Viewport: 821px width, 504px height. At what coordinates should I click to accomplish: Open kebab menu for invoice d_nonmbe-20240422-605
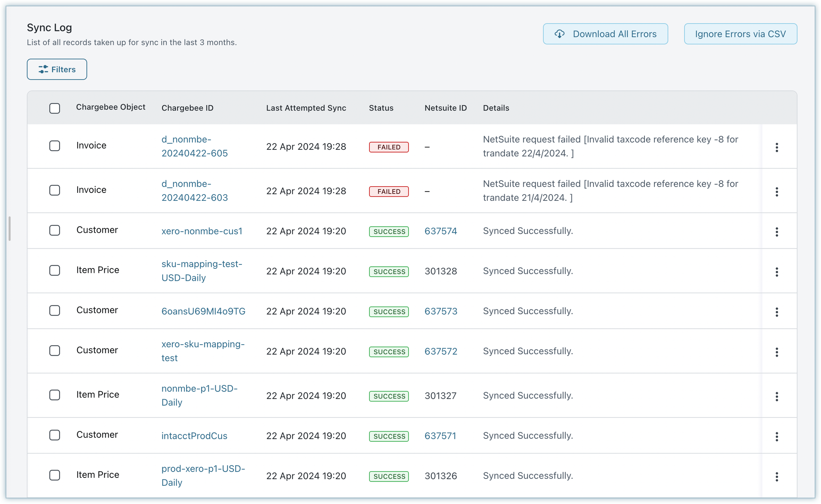pos(777,147)
